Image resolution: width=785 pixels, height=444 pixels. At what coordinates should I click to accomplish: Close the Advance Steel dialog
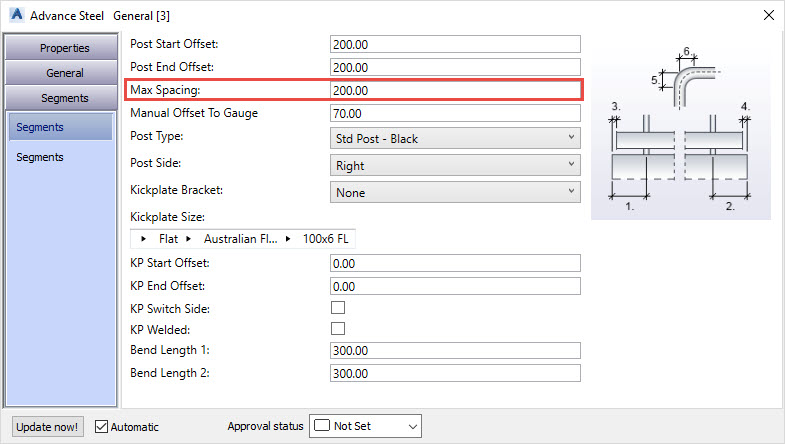[767, 15]
